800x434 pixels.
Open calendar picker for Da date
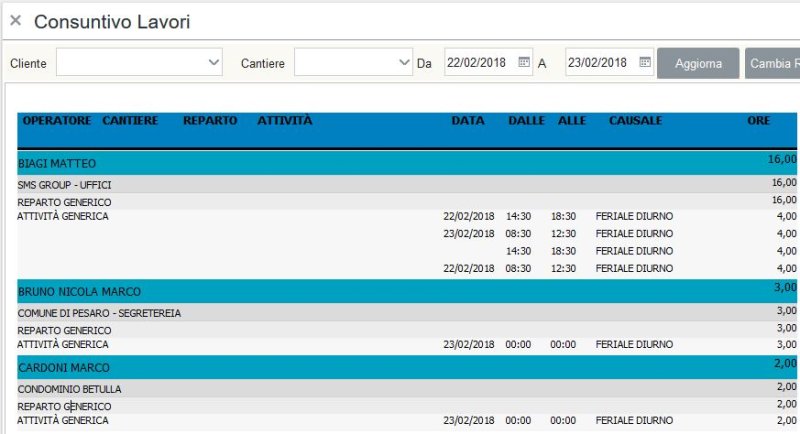tap(524, 63)
